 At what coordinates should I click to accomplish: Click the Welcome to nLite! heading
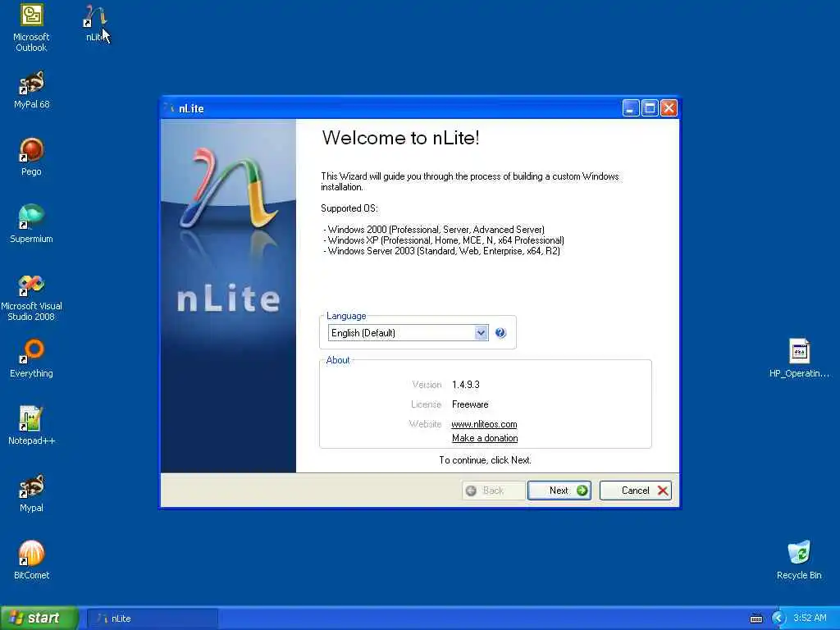(400, 138)
